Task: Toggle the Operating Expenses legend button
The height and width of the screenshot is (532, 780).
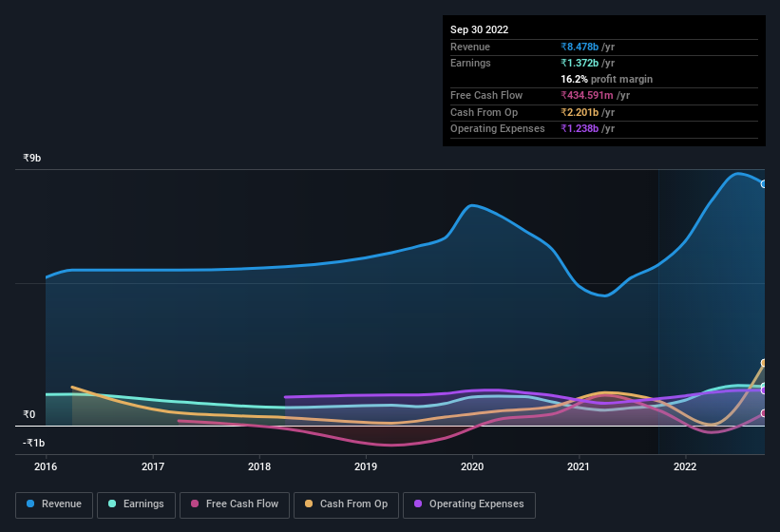Action: (468, 504)
